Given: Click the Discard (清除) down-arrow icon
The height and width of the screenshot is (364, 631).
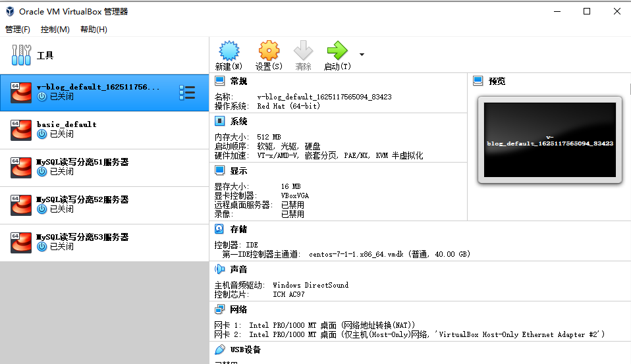Looking at the screenshot, I should (303, 50).
